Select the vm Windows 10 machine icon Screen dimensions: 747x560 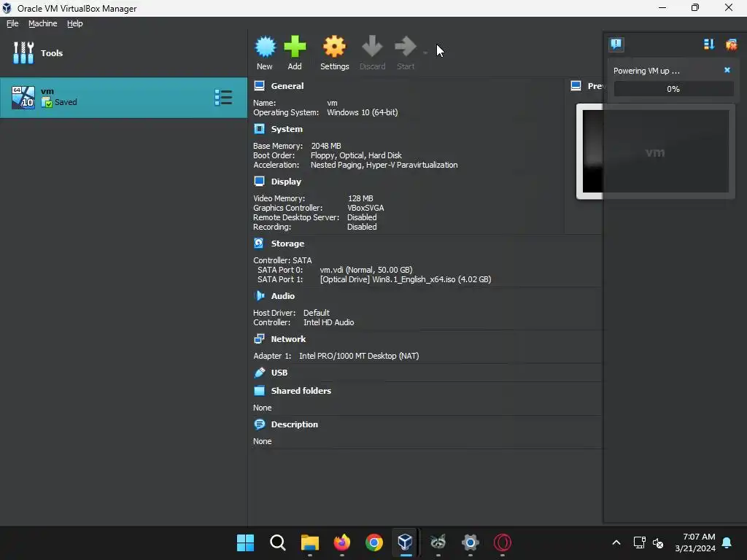(23, 98)
